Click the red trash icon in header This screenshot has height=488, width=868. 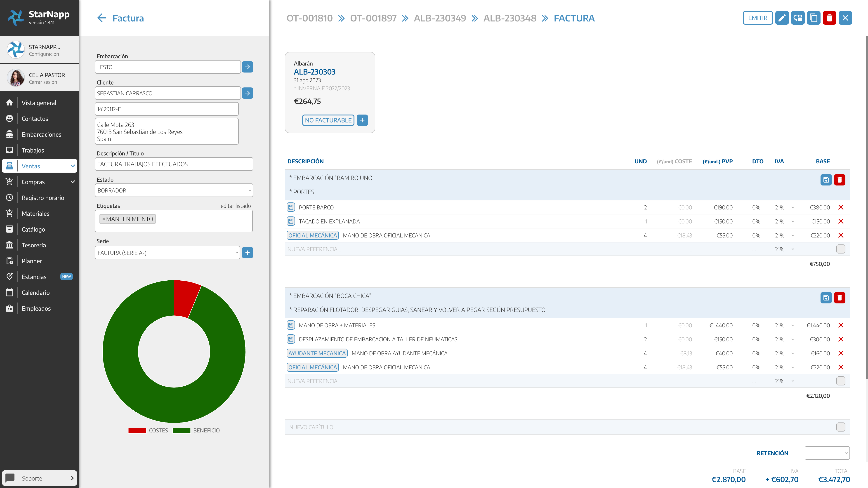tap(829, 18)
